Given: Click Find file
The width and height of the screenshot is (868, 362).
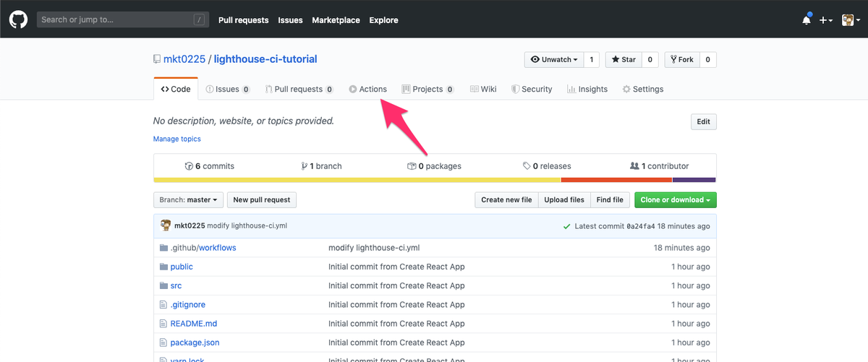Looking at the screenshot, I should 610,200.
